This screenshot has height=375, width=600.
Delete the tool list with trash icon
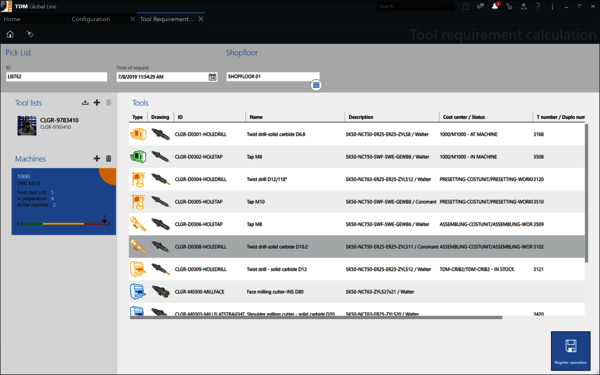pyautogui.click(x=109, y=103)
